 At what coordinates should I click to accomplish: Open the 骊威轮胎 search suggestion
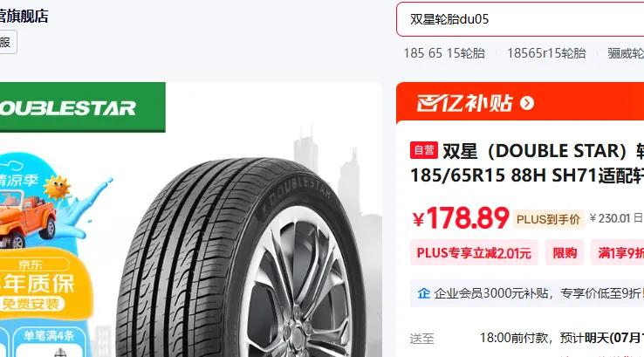click(626, 53)
